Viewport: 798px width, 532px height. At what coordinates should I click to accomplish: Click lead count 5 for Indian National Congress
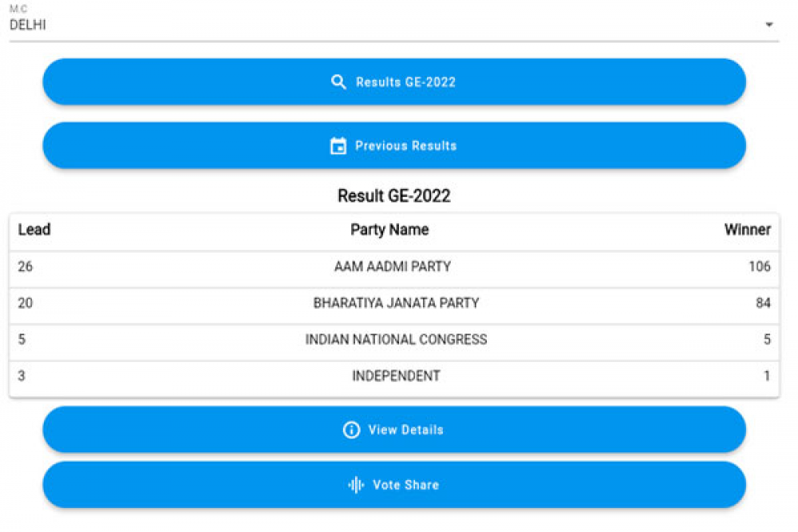click(x=22, y=339)
